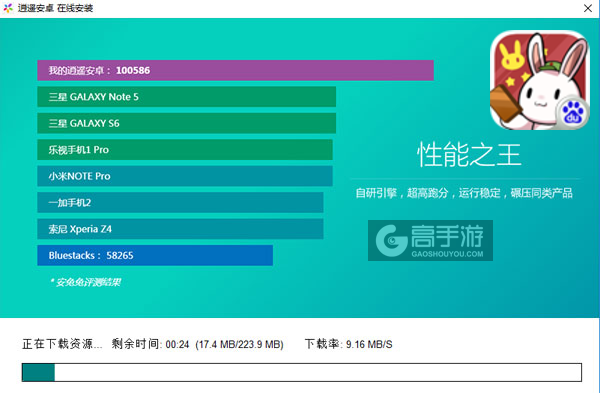The width and height of the screenshot is (600, 393).
Task: Click the 逍遥安卓 在线安装 window title
Action: (55, 8)
